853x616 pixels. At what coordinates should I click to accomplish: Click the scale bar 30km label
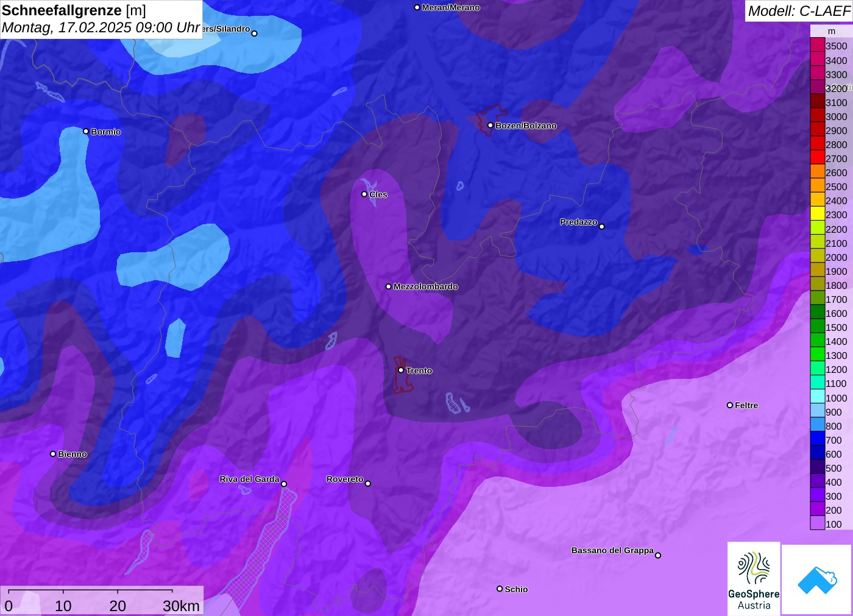point(181,606)
